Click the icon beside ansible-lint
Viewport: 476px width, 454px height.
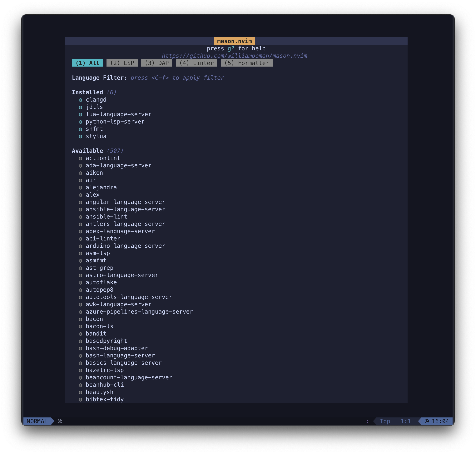(81, 217)
